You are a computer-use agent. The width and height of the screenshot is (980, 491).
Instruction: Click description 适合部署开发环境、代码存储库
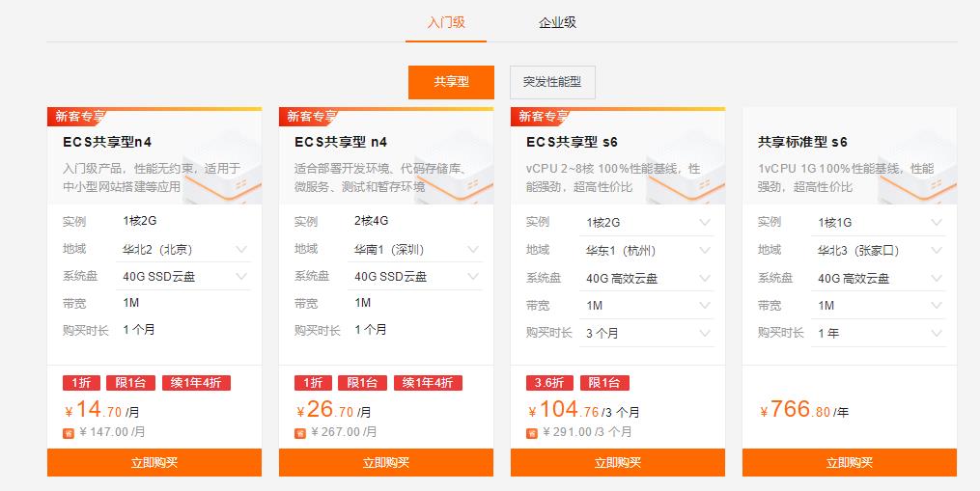click(x=380, y=177)
